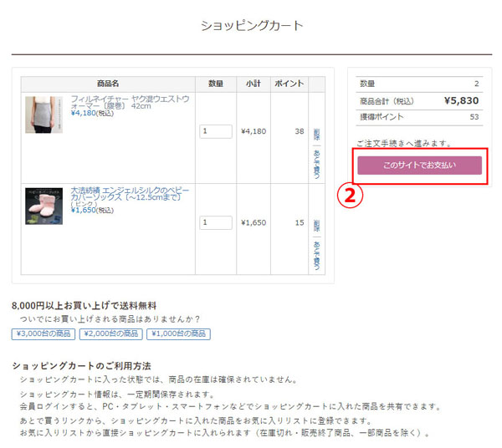The image size is (502, 448).
Task: Click the ¥5,830 total amount in summary
Action: click(461, 100)
